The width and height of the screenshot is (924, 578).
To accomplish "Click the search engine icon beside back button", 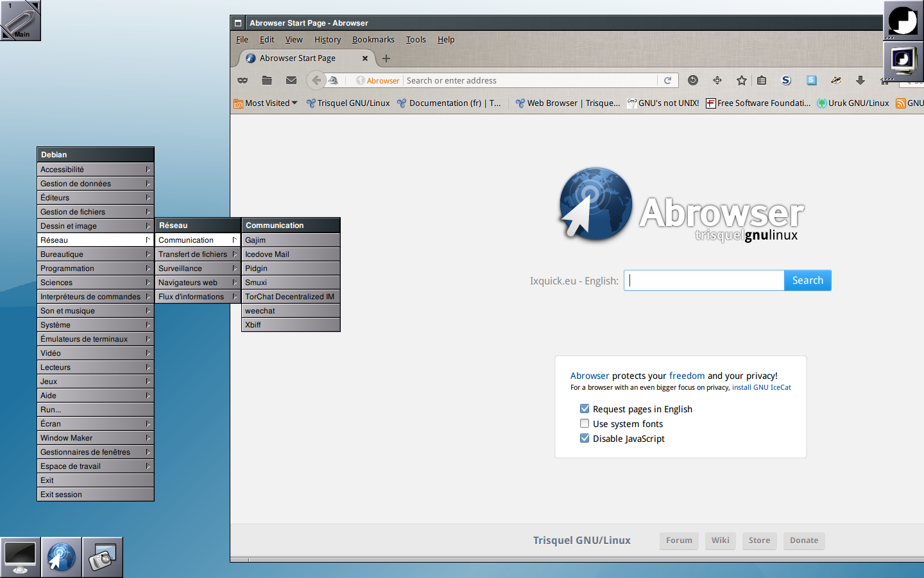I will (334, 80).
